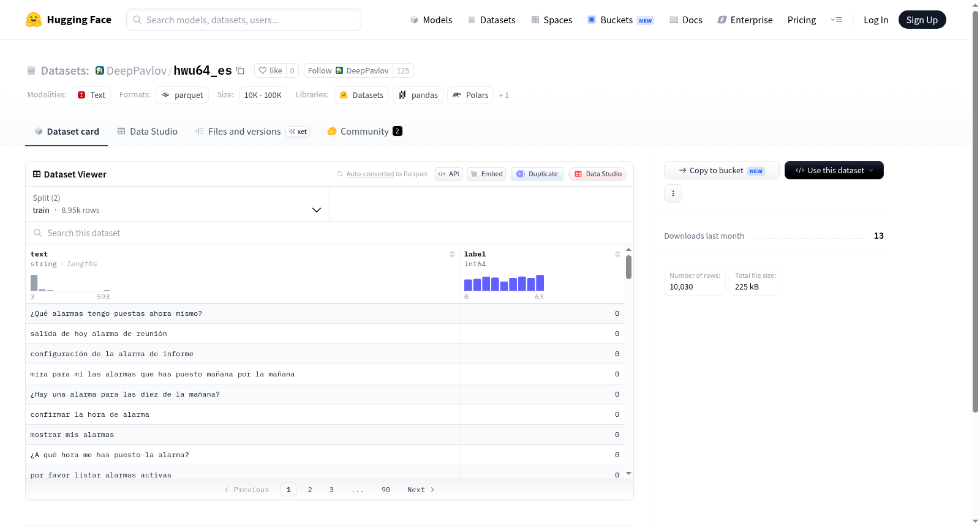
Task: Select row 'mostrar mis alarmas'
Action: pos(325,435)
